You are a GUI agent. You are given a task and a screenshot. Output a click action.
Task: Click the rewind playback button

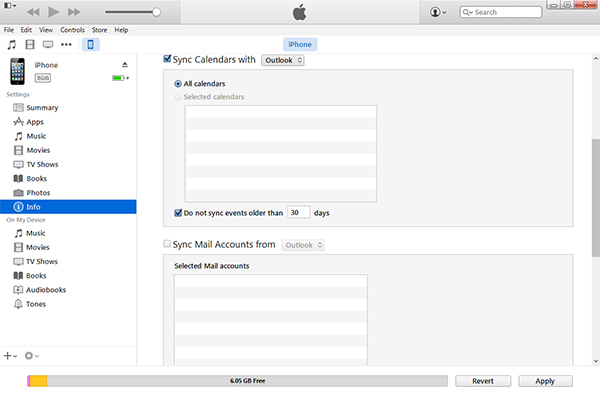[33, 12]
